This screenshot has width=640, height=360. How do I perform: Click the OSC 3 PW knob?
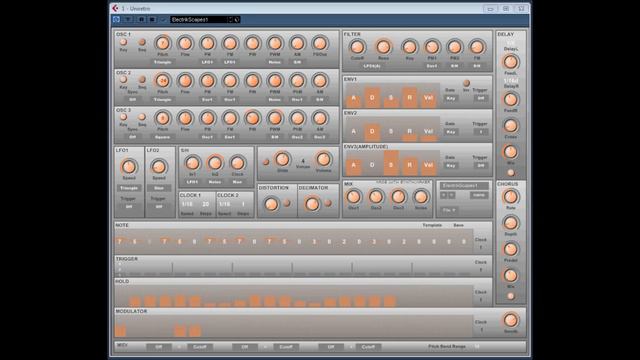coord(252,118)
